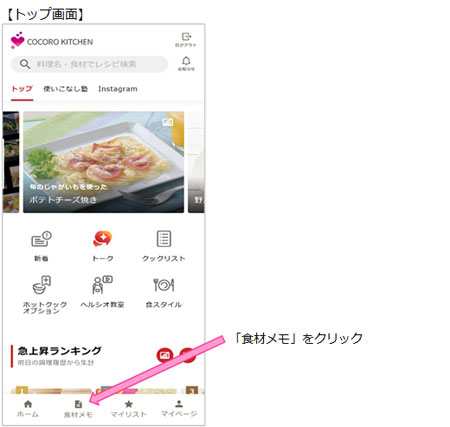Open the クックリスト list icon

coord(164,246)
